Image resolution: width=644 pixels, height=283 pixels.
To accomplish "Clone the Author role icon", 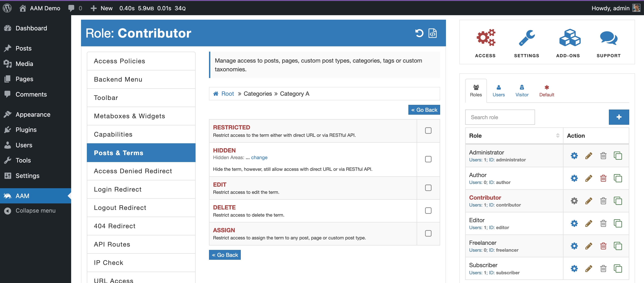I will pyautogui.click(x=618, y=178).
